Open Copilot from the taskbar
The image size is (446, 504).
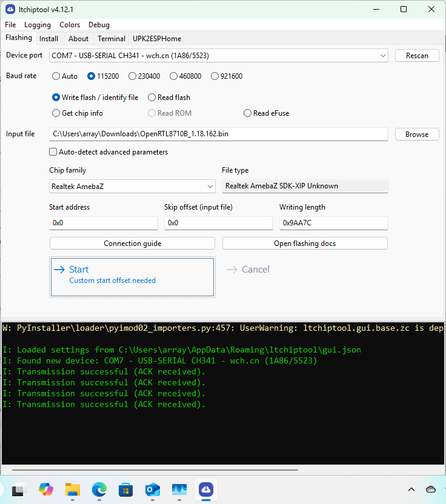[x=46, y=489]
